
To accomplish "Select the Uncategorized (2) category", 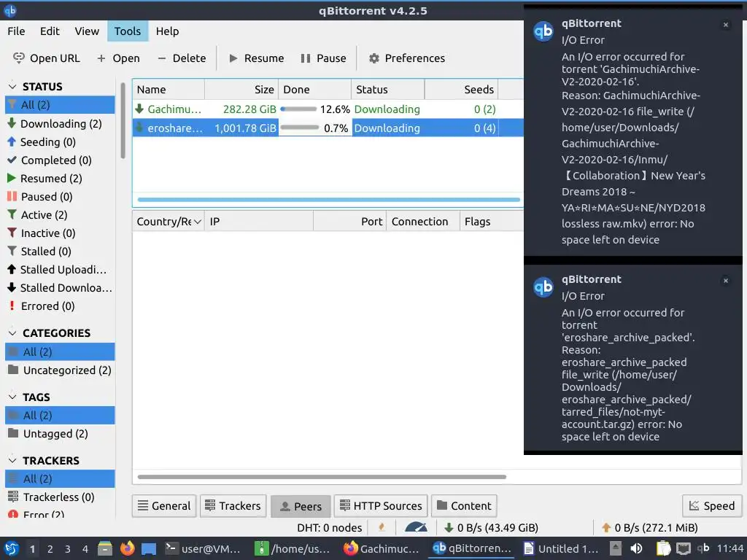I will (x=60, y=370).
